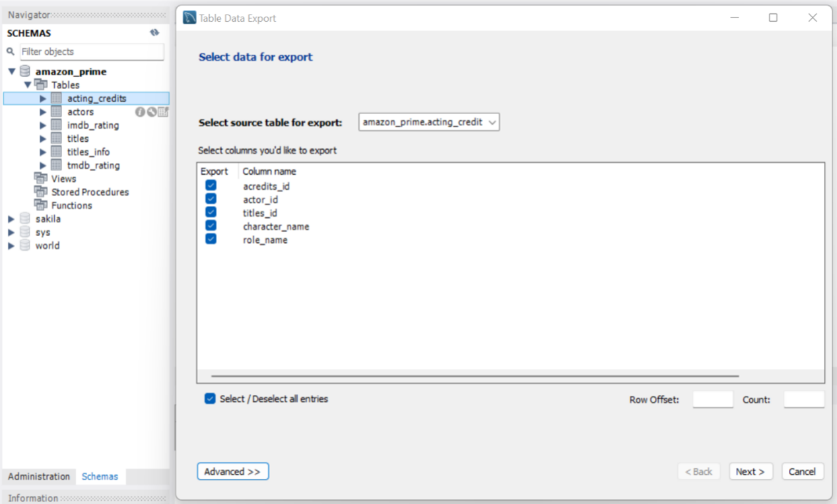Open the Advanced options
Viewport: 837px width, 504px height.
pos(232,471)
